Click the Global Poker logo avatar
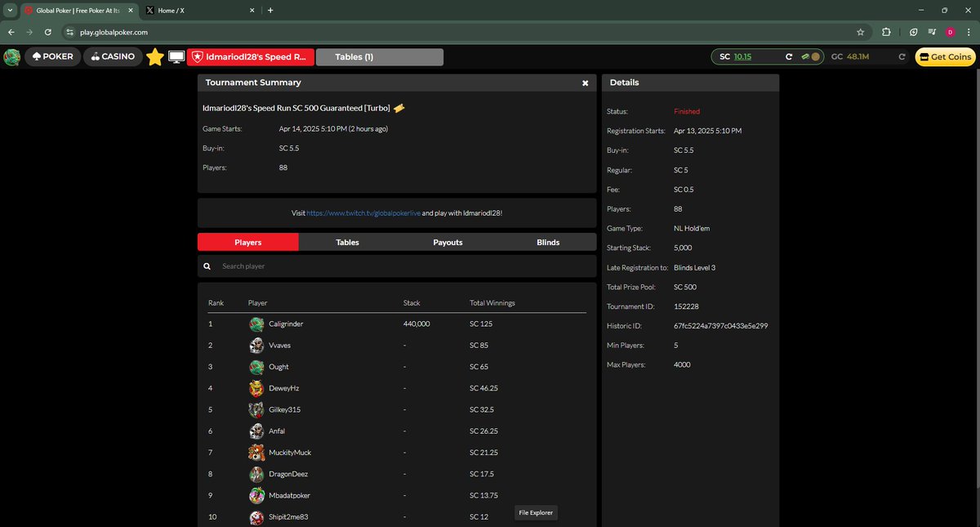This screenshot has height=527, width=980. [12, 57]
